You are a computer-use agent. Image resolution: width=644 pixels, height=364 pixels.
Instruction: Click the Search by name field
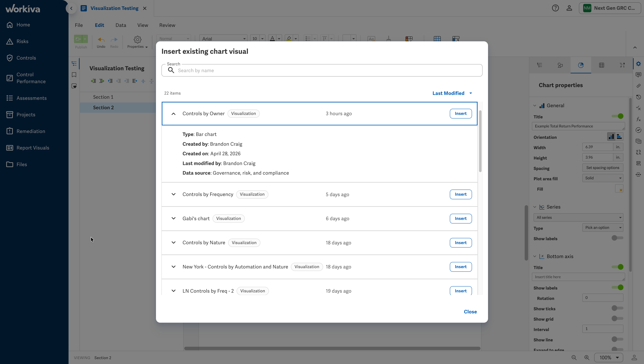(322, 70)
